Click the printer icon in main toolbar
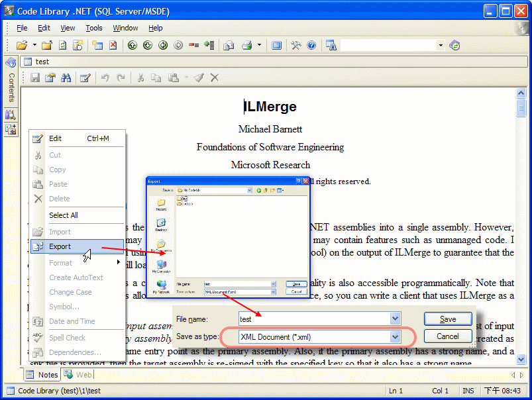Screen dimensions: 532x400 247,45
